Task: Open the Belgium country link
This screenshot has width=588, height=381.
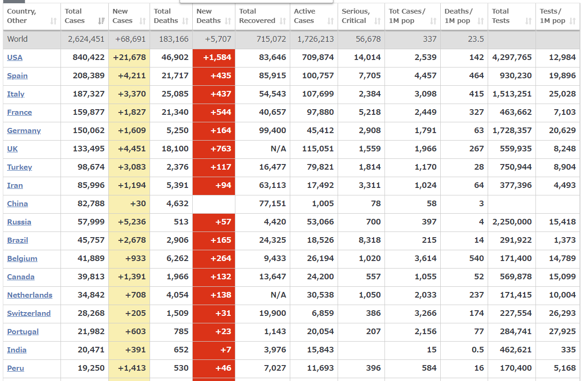Action: click(x=22, y=258)
